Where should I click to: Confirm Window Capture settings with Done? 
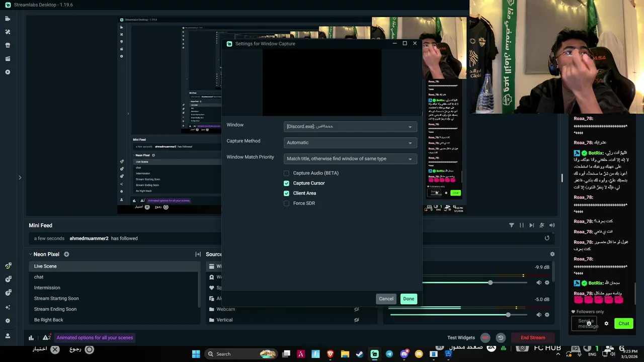pos(409,299)
